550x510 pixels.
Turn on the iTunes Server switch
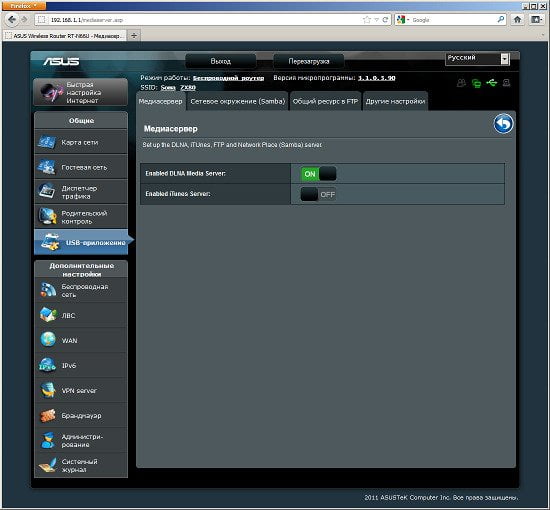click(318, 194)
